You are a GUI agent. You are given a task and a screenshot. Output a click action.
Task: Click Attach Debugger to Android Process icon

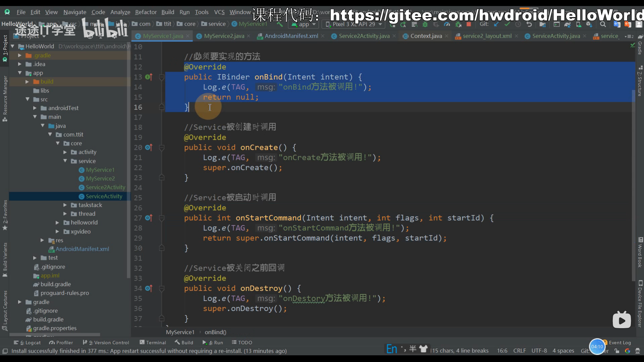coord(458,24)
